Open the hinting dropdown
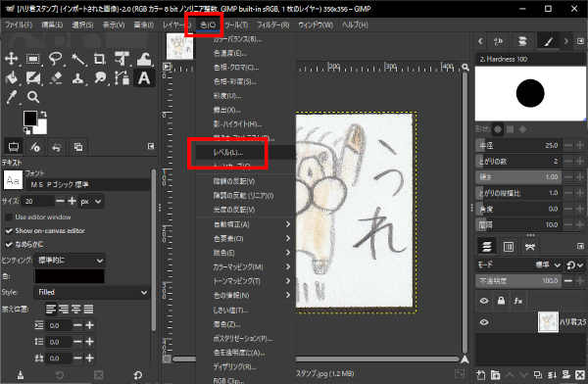 pyautogui.click(x=70, y=261)
